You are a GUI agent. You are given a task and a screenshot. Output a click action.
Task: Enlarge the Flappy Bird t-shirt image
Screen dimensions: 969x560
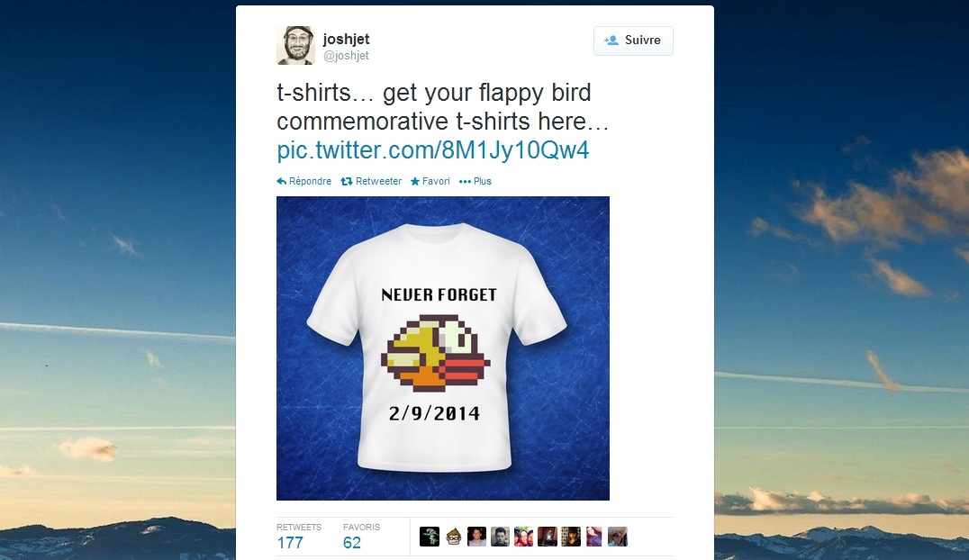[442, 348]
